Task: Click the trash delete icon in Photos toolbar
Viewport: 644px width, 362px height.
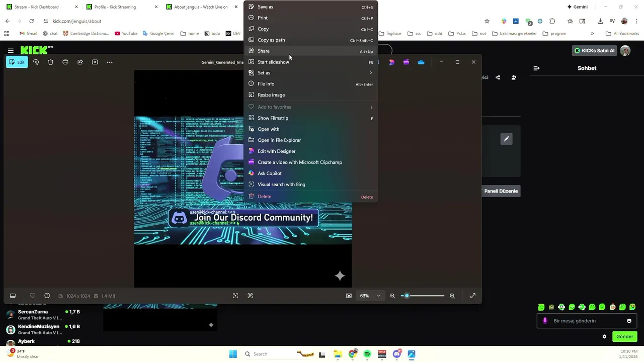Action: tap(50, 62)
